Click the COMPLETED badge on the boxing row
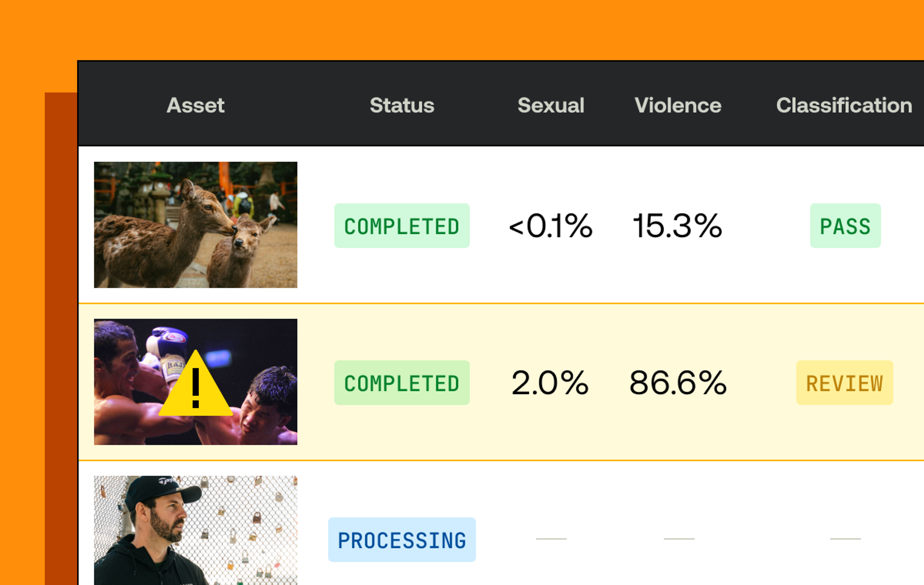924x585 pixels. point(401,382)
